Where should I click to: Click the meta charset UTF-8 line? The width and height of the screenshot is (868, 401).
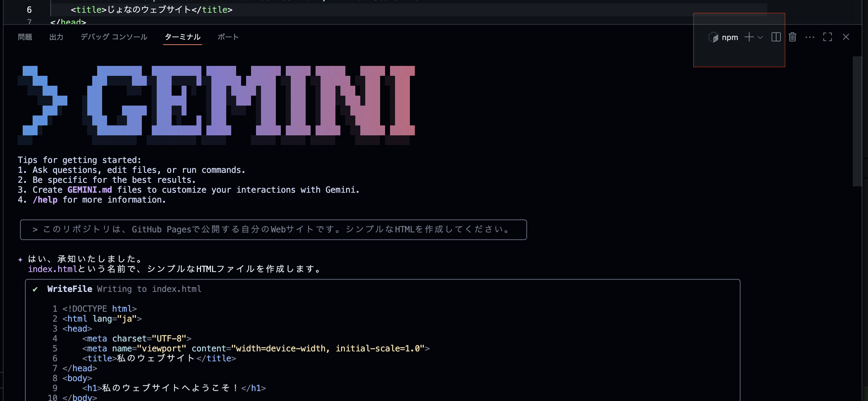[x=137, y=339]
